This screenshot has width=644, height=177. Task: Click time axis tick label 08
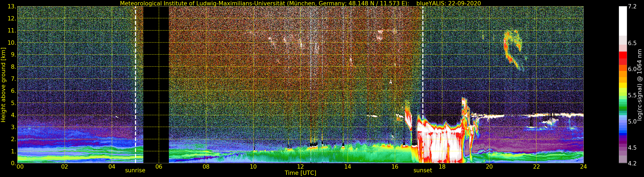(206, 167)
